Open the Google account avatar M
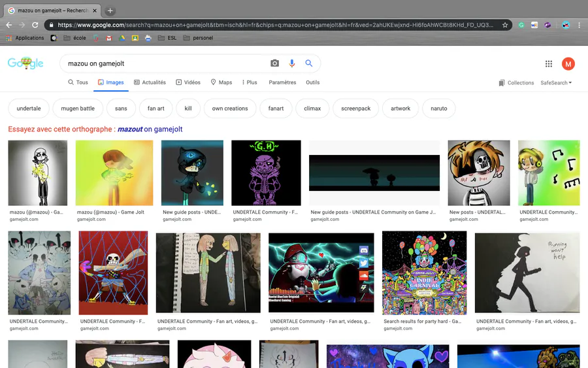Screen dimensions: 588x368 point(568,64)
